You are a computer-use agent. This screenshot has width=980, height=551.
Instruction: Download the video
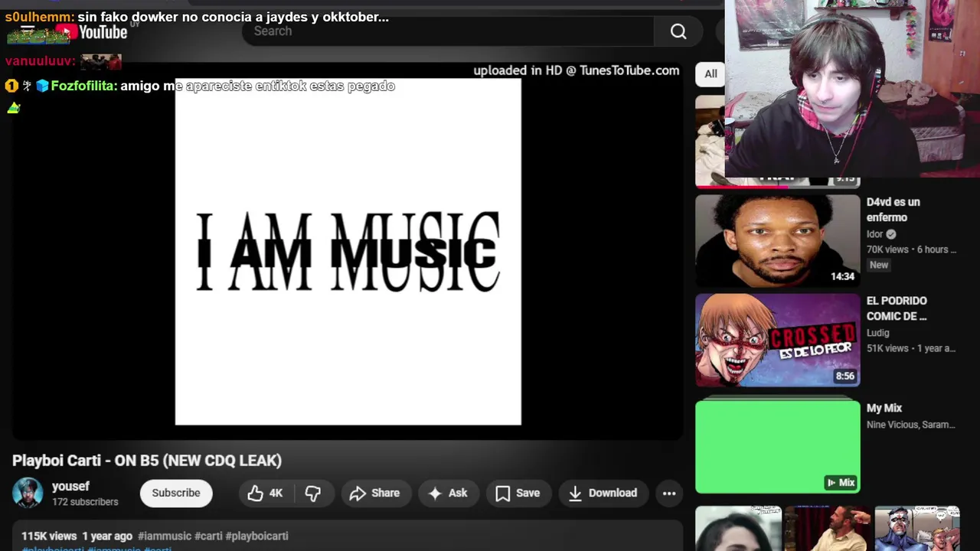[603, 494]
